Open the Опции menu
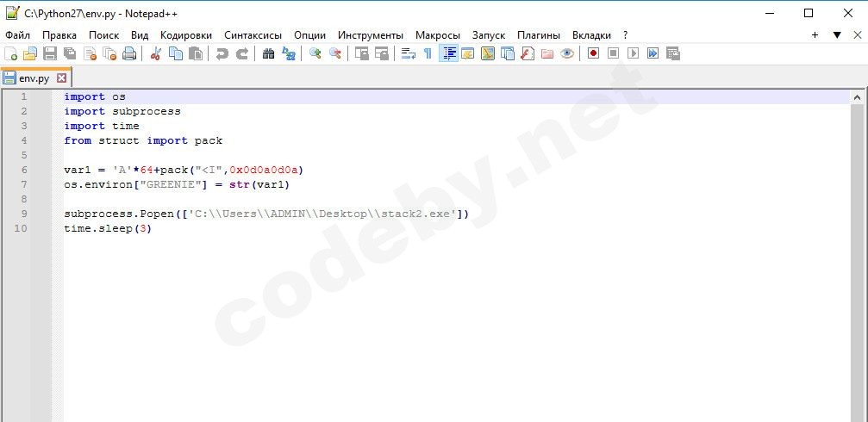This screenshot has width=868, height=422. pyautogui.click(x=310, y=34)
